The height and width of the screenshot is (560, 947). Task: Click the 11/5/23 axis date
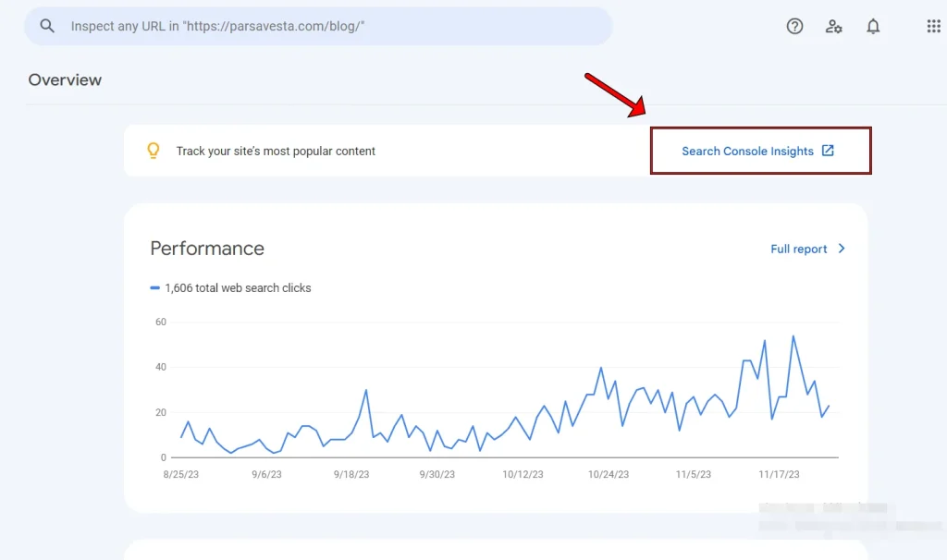tap(694, 474)
